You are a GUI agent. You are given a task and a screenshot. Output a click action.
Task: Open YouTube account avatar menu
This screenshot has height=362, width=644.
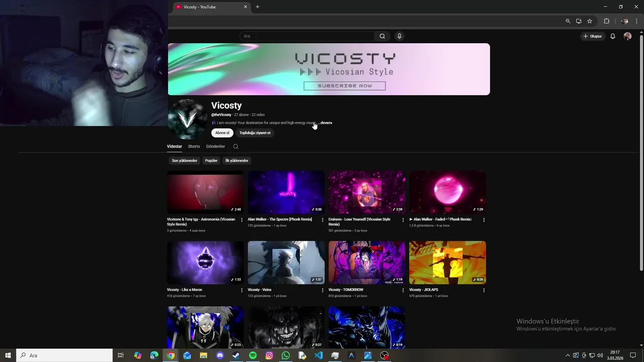tap(627, 36)
